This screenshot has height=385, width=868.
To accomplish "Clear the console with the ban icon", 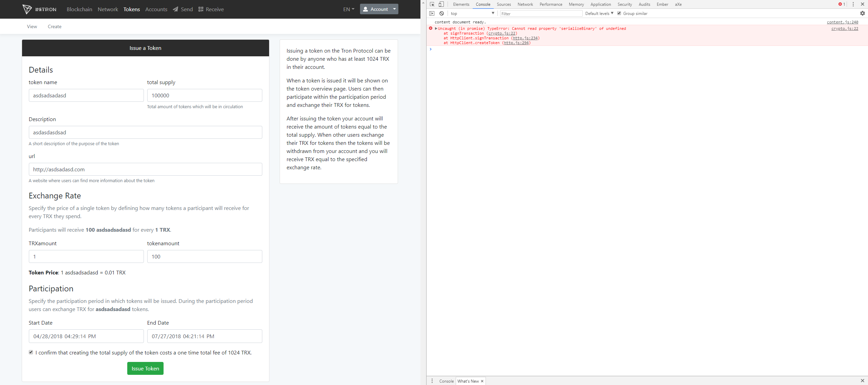I will pos(441,13).
